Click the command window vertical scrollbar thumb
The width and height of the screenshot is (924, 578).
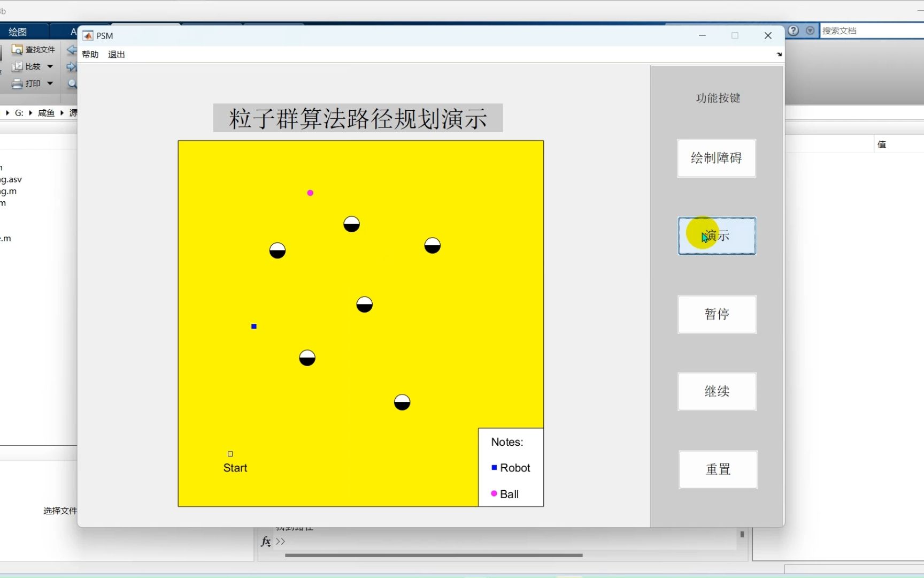pos(742,534)
